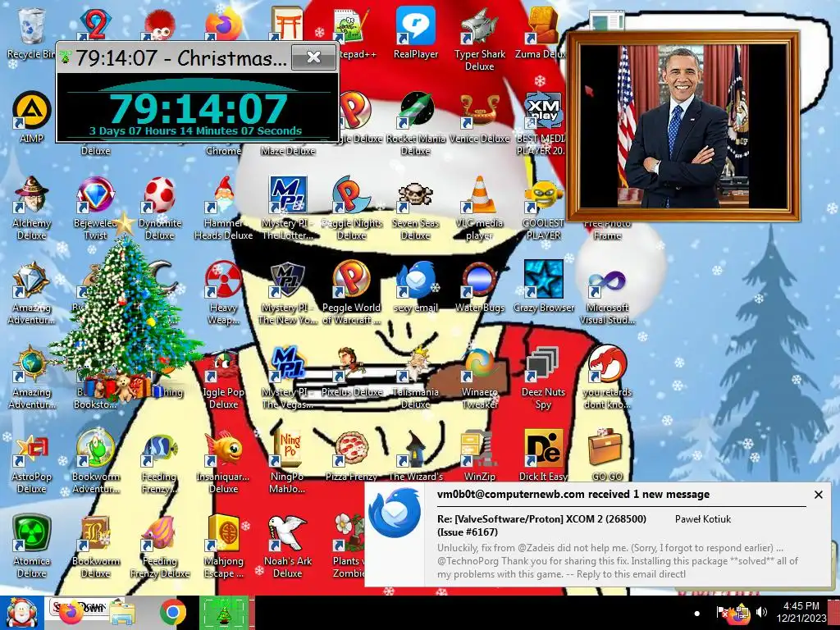Open the COOLEST PLAYER shortcut
Image resolution: width=840 pixels, height=630 pixels.
tap(543, 209)
